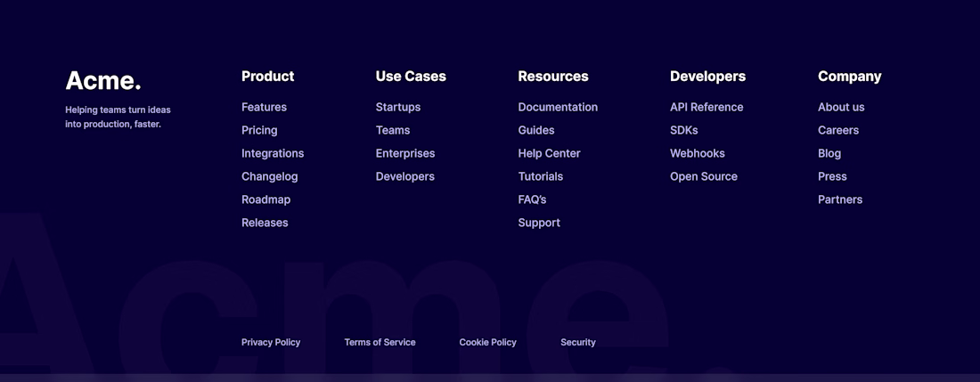Open the API Reference link
The height and width of the screenshot is (382, 980).
click(706, 108)
